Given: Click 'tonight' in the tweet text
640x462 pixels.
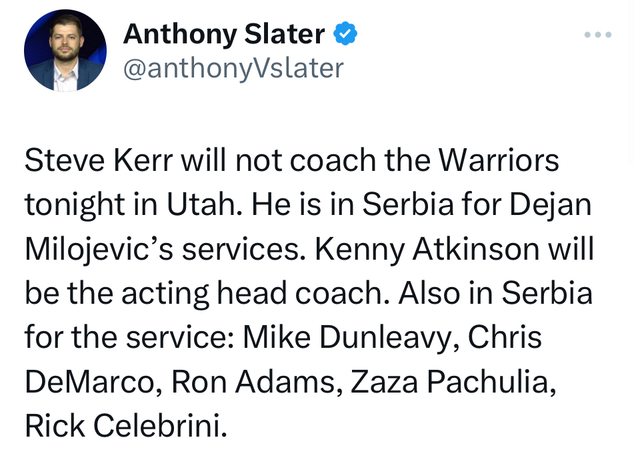Looking at the screenshot, I should (75, 205).
